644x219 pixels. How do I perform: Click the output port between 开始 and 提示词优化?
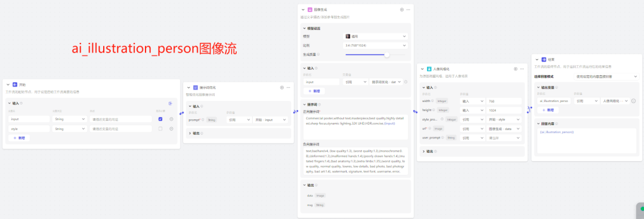point(181,113)
